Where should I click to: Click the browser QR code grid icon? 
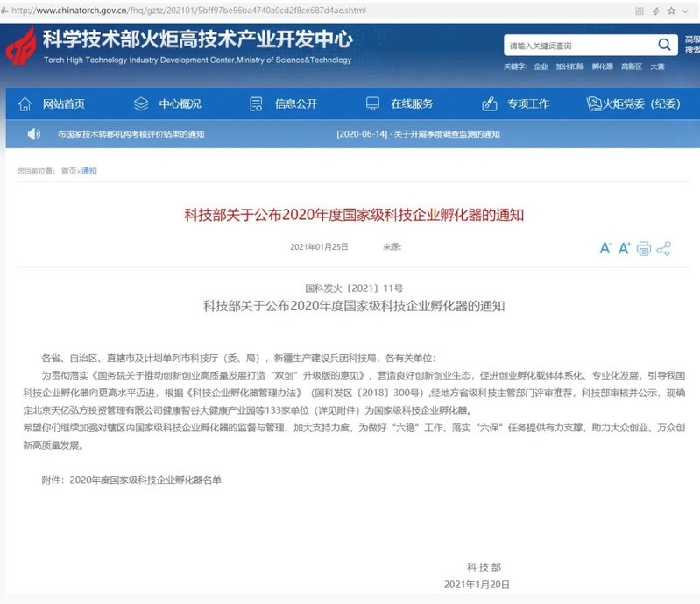pyautogui.click(x=640, y=11)
